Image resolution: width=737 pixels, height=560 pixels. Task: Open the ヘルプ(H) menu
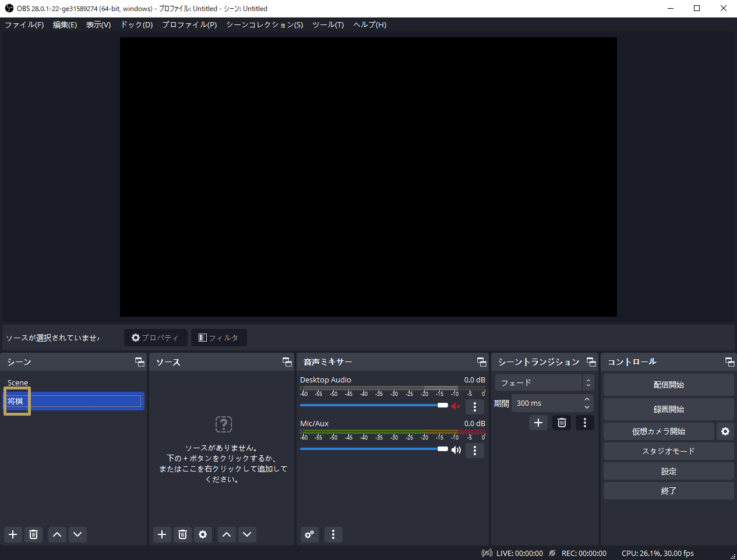pos(370,24)
